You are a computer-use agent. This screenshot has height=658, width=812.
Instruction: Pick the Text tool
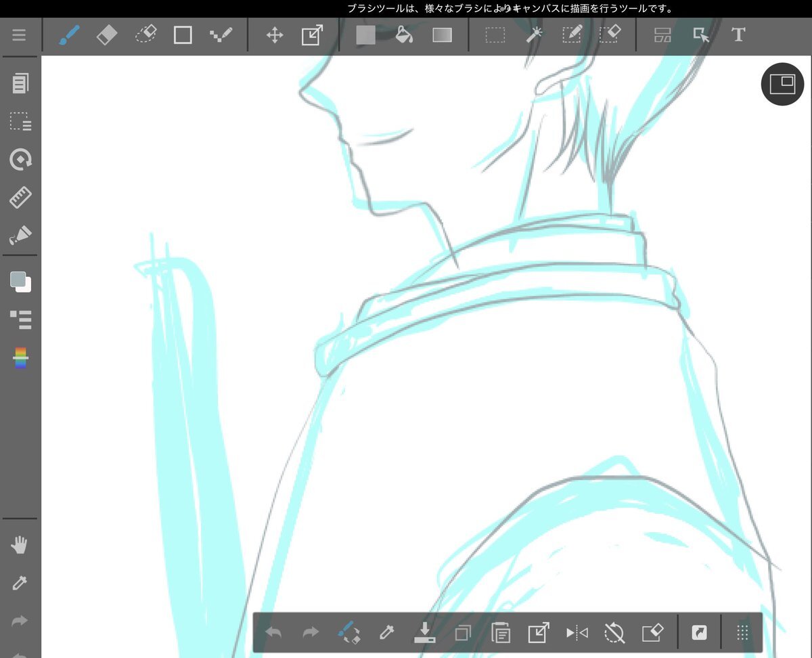coord(738,35)
